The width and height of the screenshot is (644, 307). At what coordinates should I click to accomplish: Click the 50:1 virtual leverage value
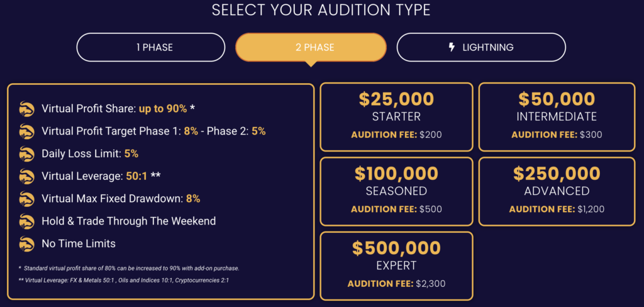[x=136, y=176]
